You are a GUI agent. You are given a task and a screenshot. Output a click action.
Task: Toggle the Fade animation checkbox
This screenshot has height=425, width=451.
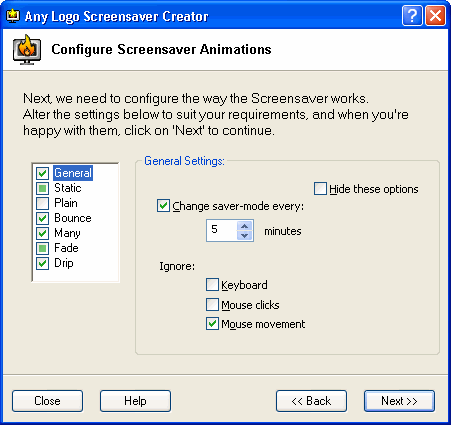43,248
